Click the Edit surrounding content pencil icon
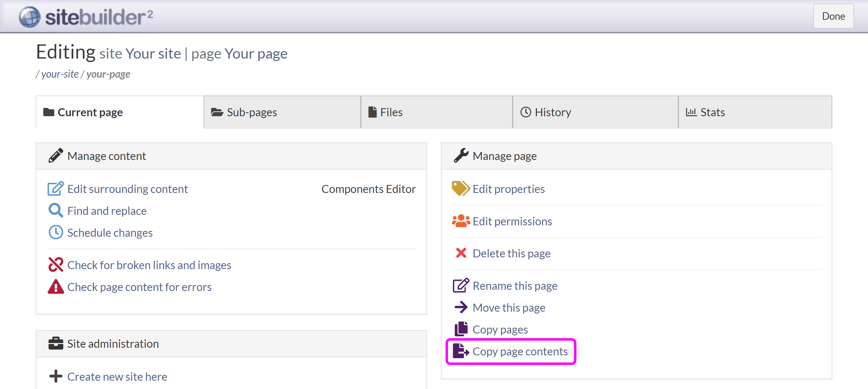Screen dimensions: 868x389 pyautogui.click(x=55, y=189)
